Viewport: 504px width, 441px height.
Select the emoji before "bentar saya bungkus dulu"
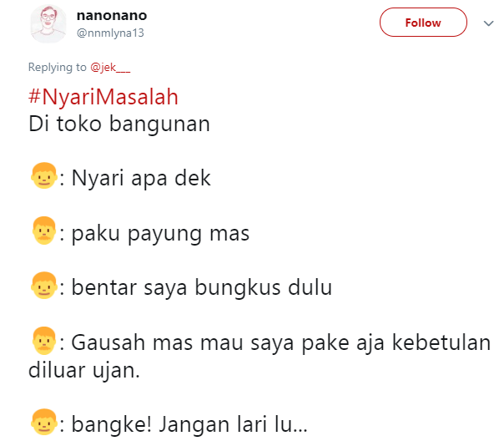click(42, 286)
